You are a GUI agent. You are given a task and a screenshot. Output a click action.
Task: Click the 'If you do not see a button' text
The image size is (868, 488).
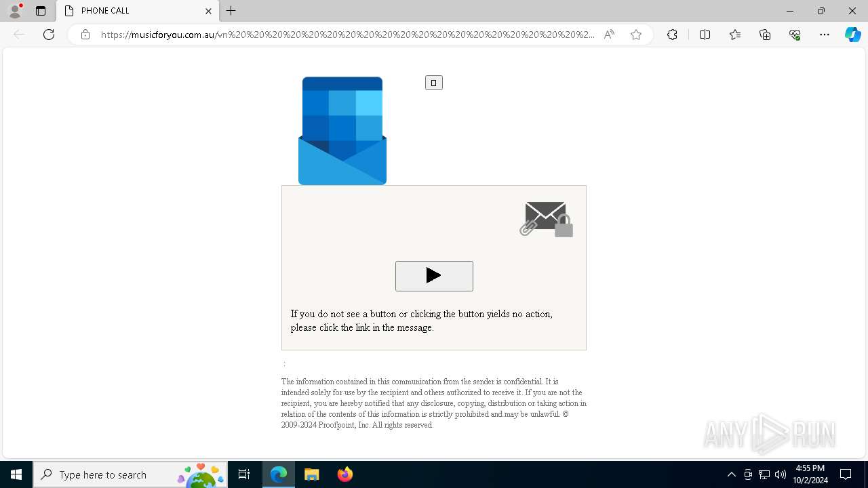[x=421, y=321]
